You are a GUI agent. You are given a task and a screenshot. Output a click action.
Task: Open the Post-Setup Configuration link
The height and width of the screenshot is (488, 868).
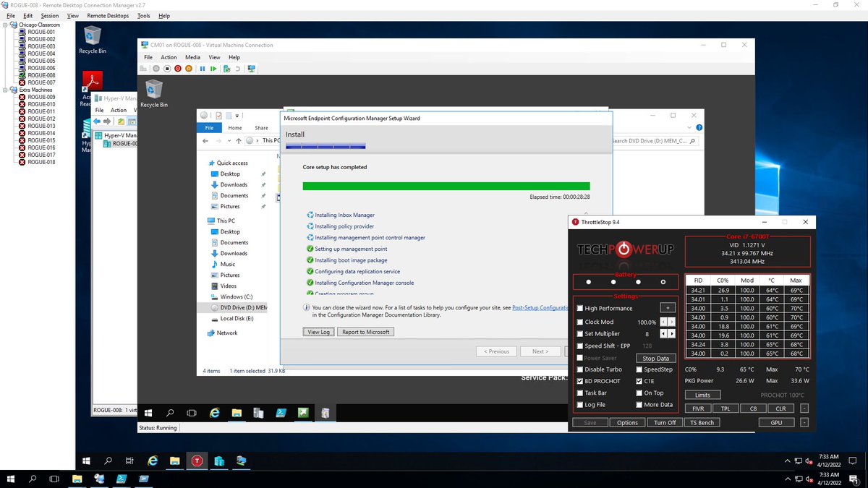coord(540,307)
